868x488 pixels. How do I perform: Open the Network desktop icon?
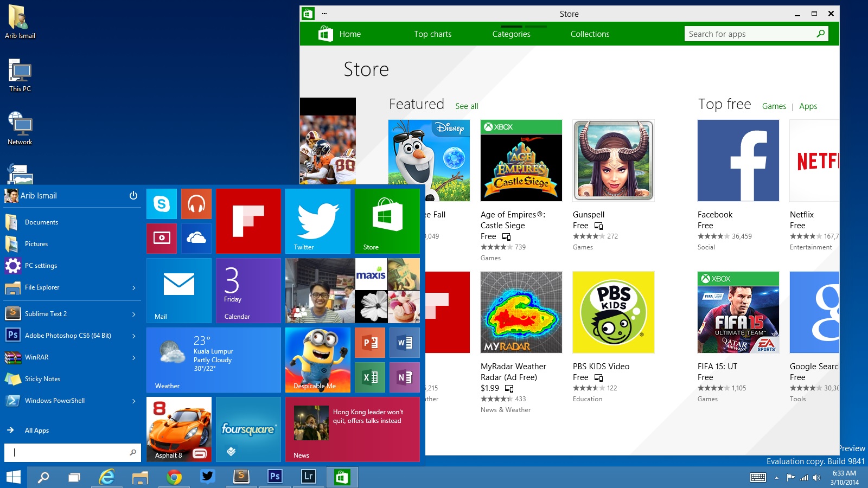click(x=20, y=129)
